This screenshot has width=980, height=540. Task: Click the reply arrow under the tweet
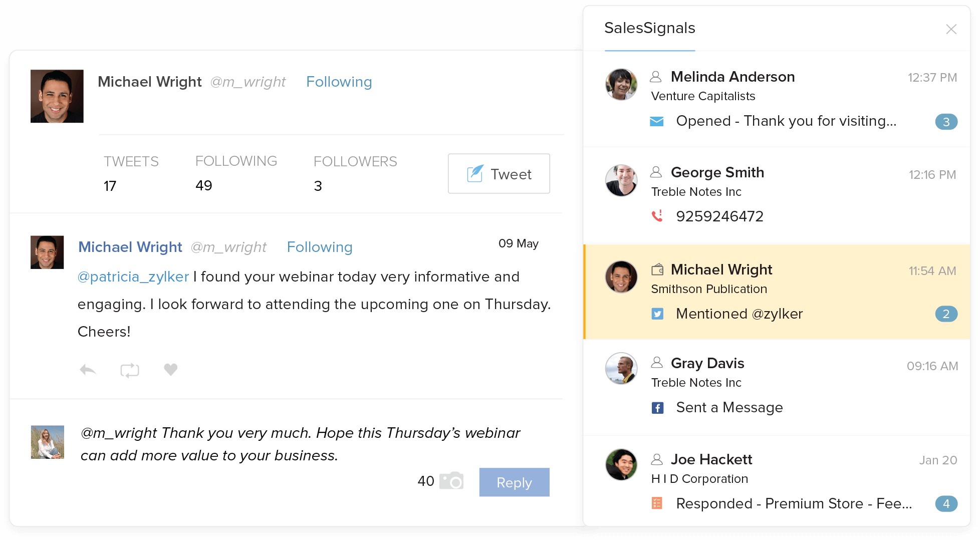tap(88, 369)
